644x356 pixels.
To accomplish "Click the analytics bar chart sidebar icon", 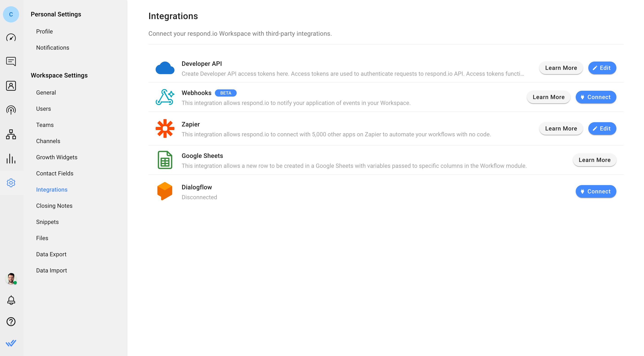I will pyautogui.click(x=12, y=159).
